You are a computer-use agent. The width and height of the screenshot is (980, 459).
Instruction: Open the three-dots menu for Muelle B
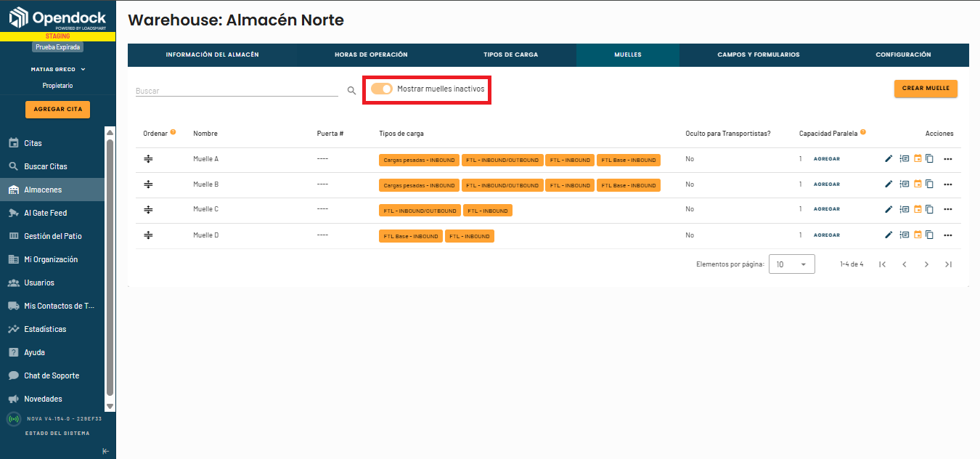[948, 185]
